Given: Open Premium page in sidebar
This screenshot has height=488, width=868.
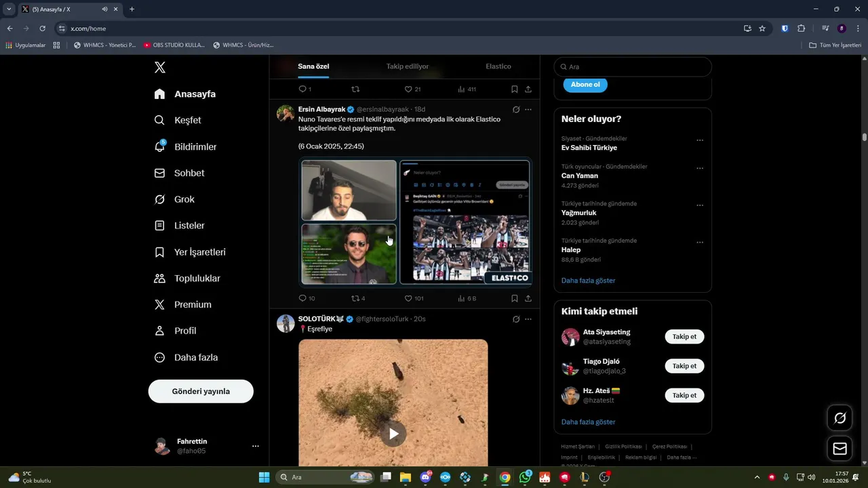Looking at the screenshot, I should [x=182, y=305].
